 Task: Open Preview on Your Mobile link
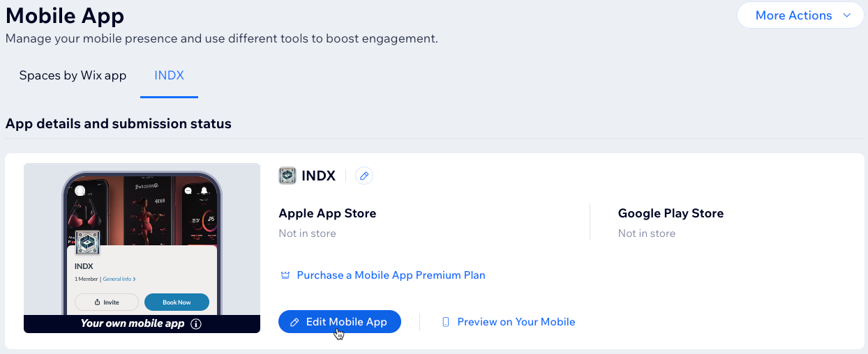tap(516, 322)
